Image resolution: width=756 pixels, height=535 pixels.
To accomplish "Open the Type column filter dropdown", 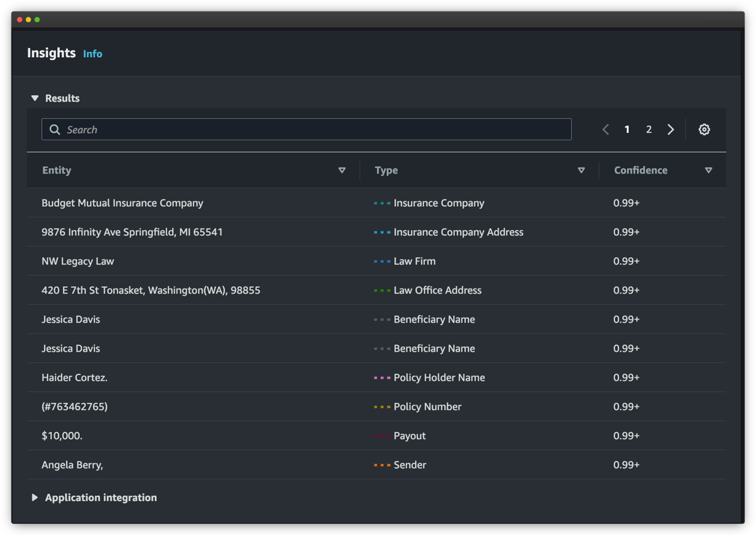I will pyautogui.click(x=581, y=170).
